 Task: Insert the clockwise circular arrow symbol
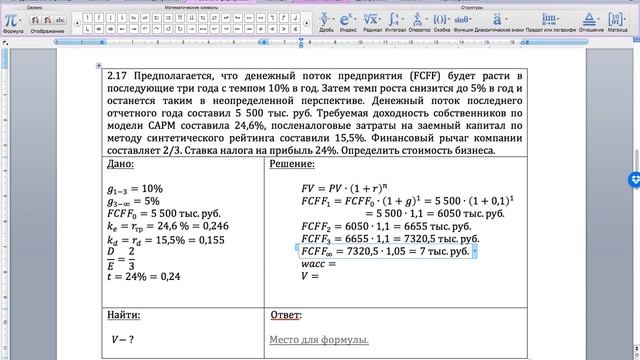click(179, 29)
